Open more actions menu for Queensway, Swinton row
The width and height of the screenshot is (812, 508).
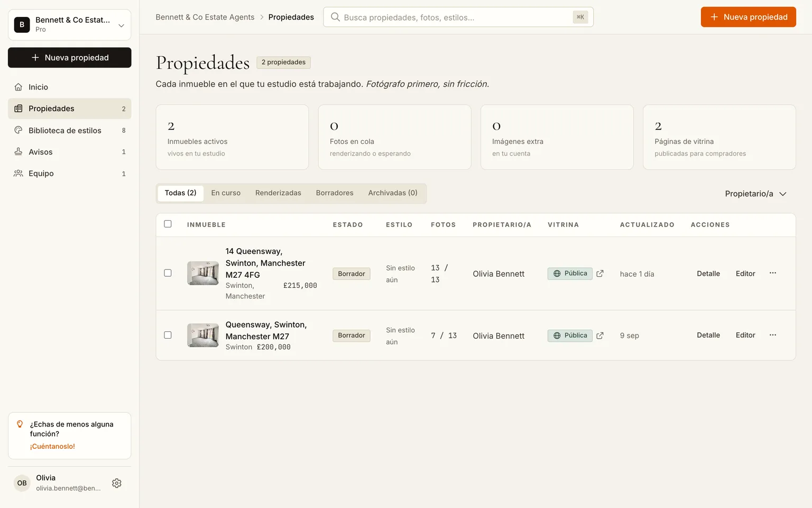click(773, 335)
